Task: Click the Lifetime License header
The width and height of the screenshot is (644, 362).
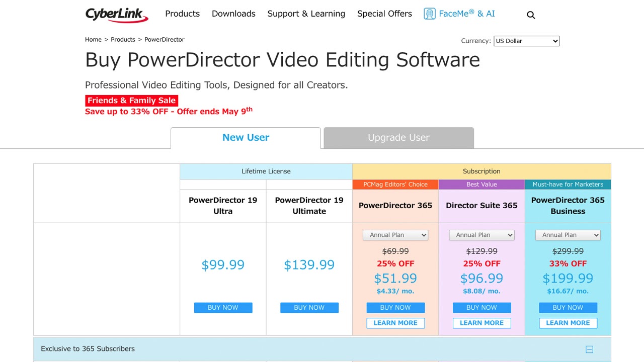Action: tap(266, 171)
